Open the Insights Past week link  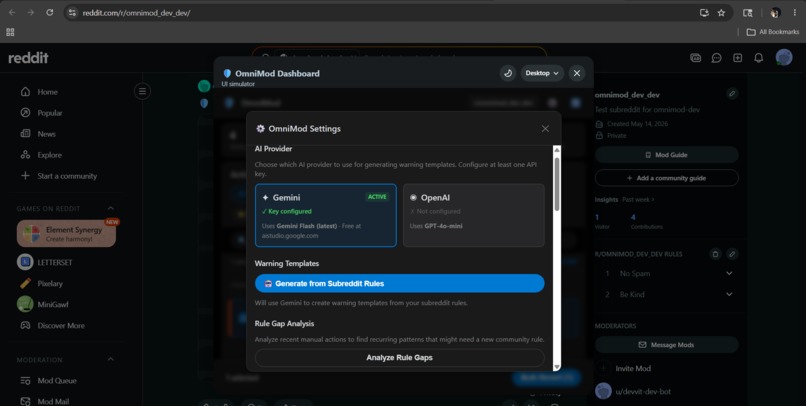[638, 199]
